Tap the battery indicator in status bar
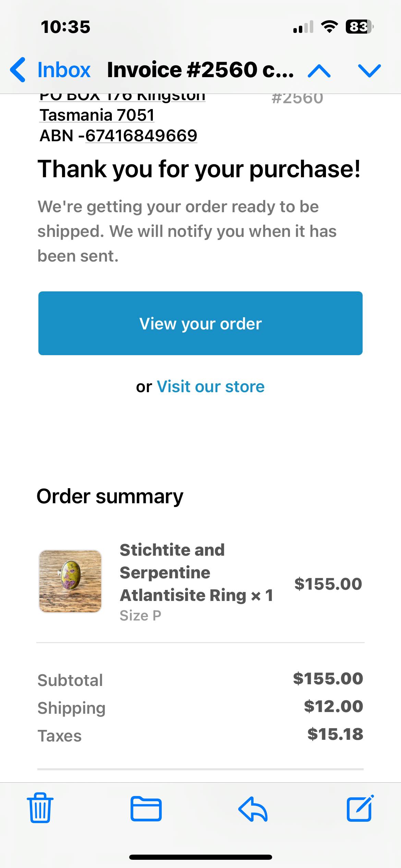 click(x=359, y=27)
